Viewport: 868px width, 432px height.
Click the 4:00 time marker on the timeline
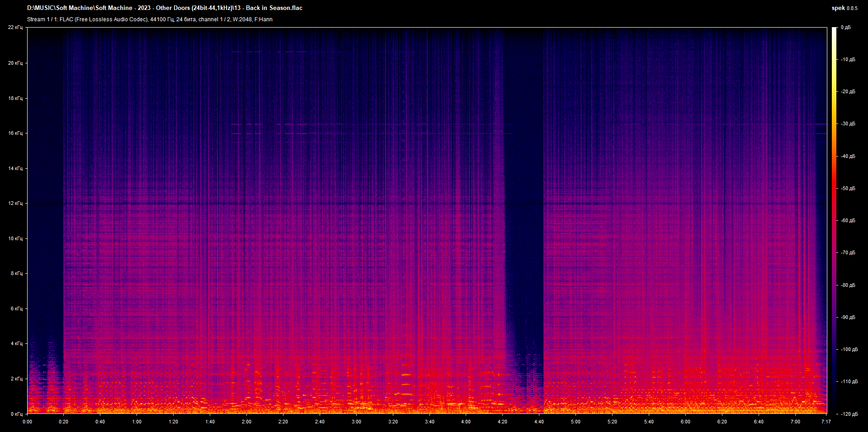[x=466, y=421]
